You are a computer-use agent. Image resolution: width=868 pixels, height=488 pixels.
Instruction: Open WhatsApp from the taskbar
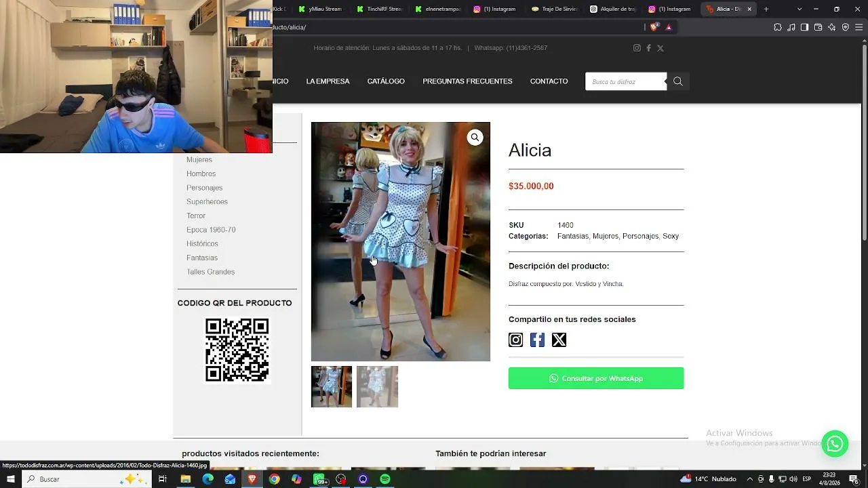(x=319, y=479)
